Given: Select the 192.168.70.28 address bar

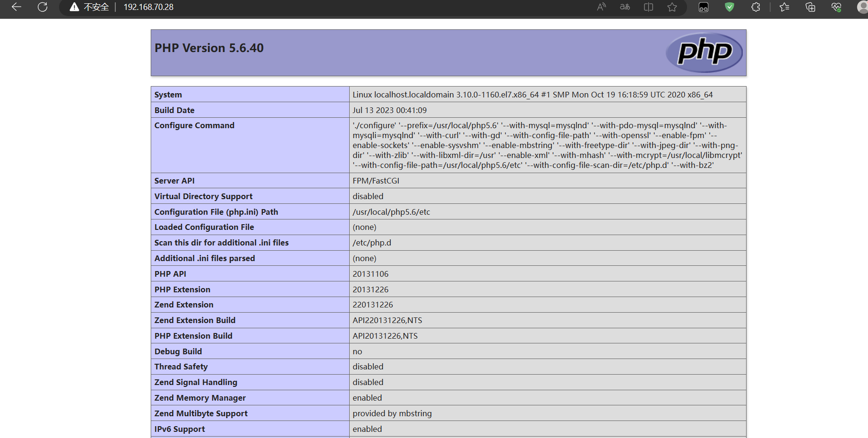Looking at the screenshot, I should coord(148,7).
